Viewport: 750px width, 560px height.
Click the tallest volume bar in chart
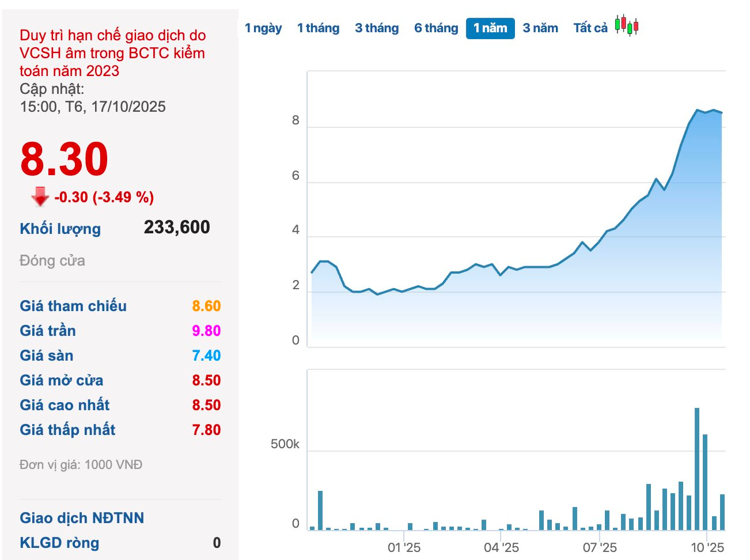[697, 468]
